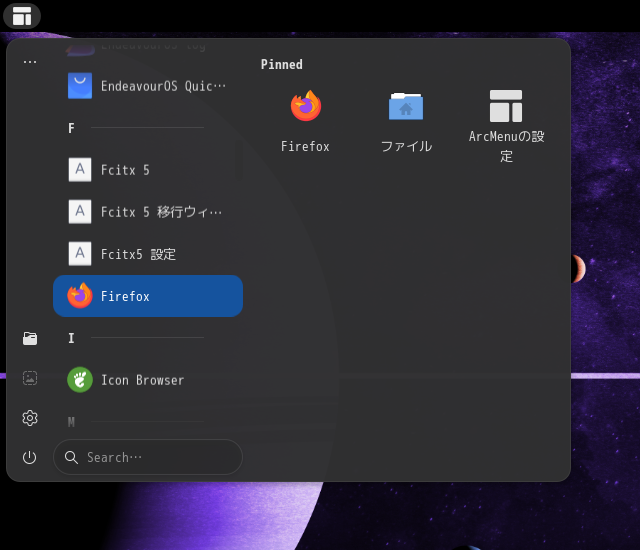Select highlighted Firefox in app list

pos(148,296)
